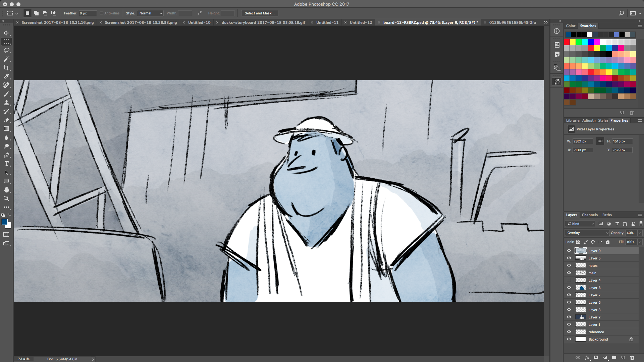Click the Select and Mask button
Image resolution: width=644 pixels, height=362 pixels.
pos(260,13)
